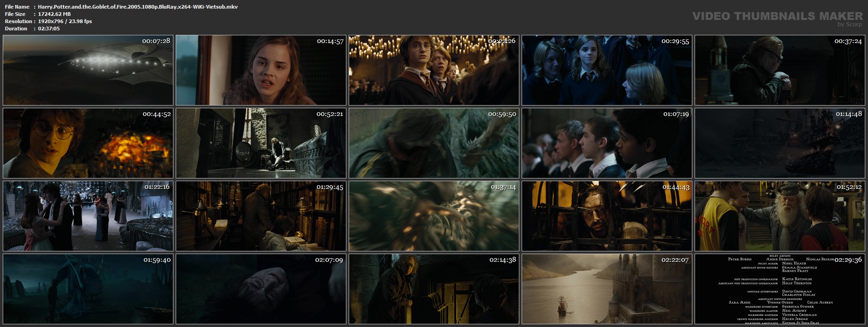Click the 01:07:19 students thumbnail
The width and height of the screenshot is (868, 327).
coord(607,143)
